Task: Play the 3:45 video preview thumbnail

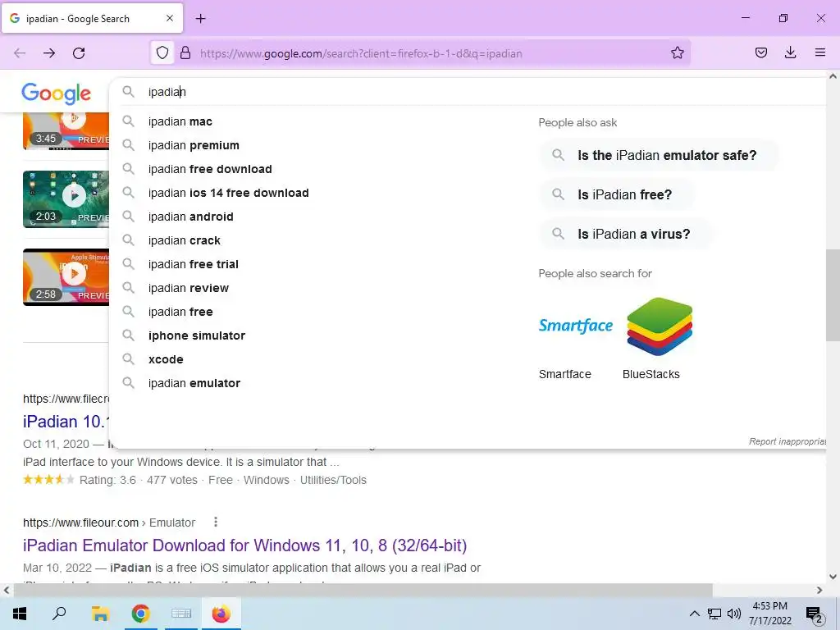Action: [66, 131]
